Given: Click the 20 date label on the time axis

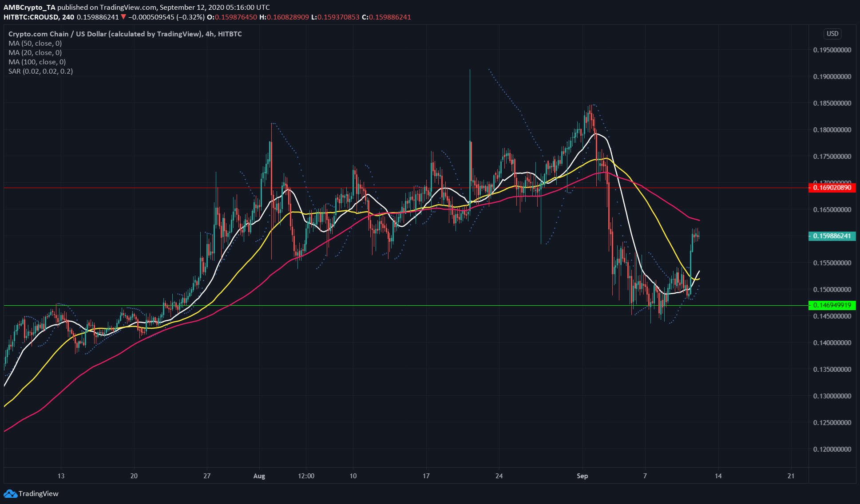Looking at the screenshot, I should coord(134,476).
